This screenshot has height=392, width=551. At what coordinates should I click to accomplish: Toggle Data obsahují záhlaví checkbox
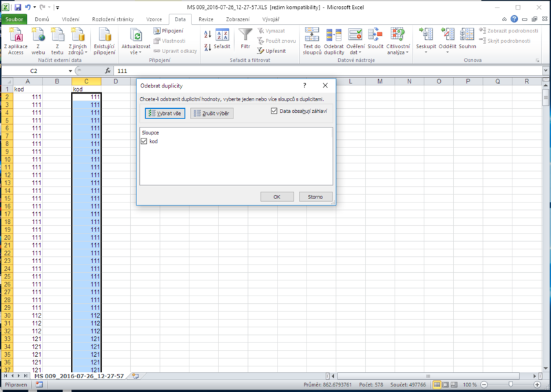pos(274,111)
